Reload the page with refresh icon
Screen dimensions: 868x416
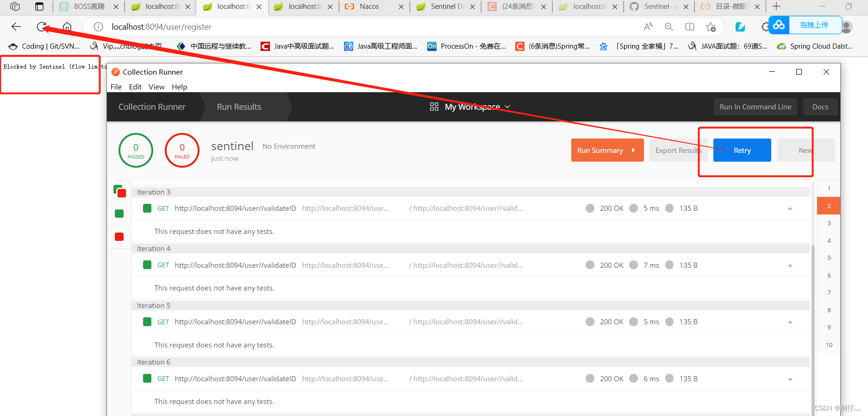pos(42,26)
